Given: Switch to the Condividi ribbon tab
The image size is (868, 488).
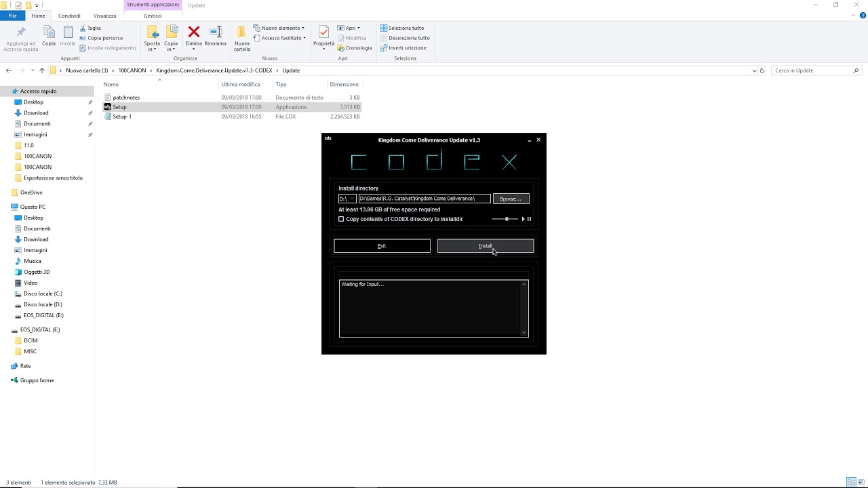Looking at the screenshot, I should (69, 16).
